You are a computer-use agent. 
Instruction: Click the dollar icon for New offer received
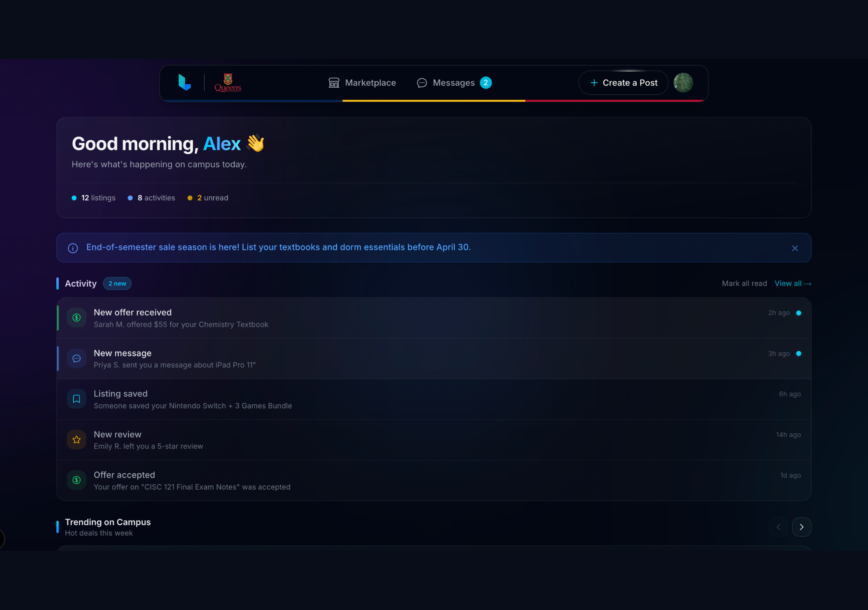pyautogui.click(x=77, y=318)
